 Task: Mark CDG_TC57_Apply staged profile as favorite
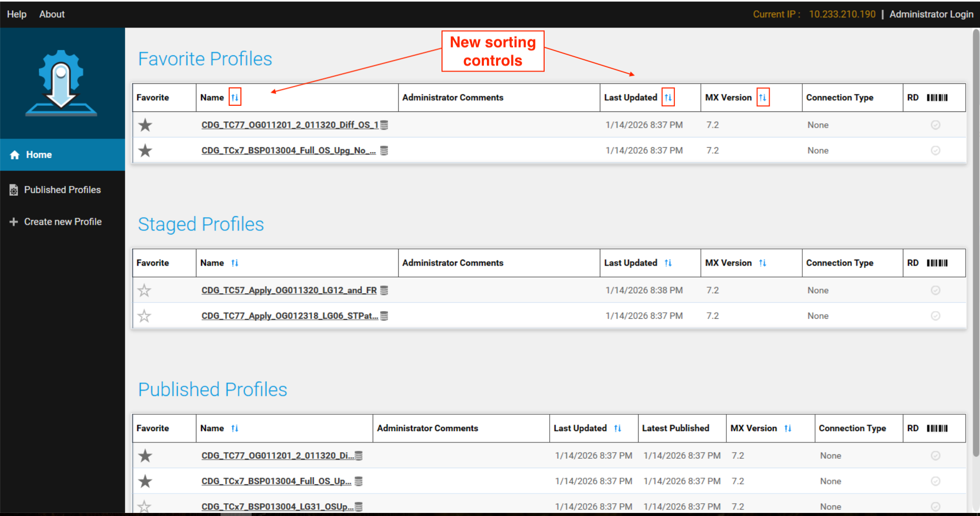click(144, 291)
